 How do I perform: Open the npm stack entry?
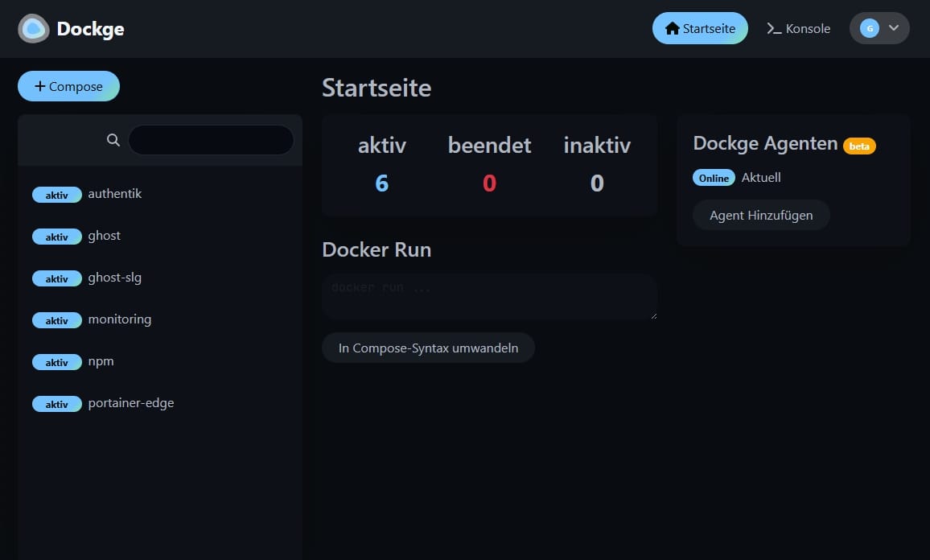click(101, 361)
